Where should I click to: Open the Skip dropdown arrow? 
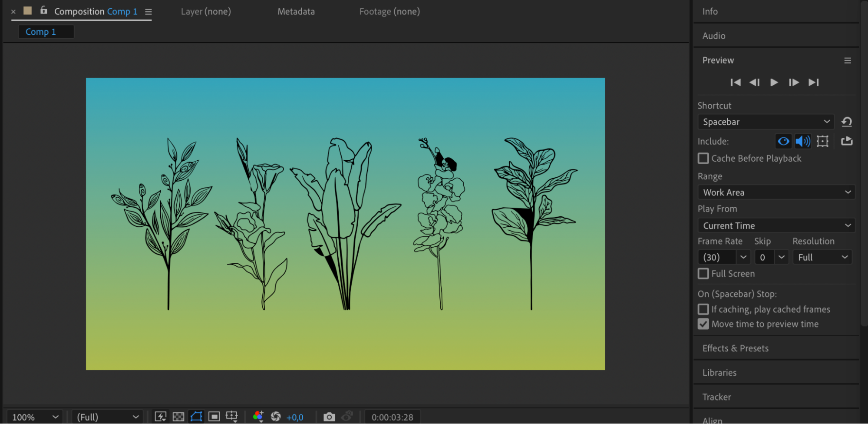(x=781, y=257)
